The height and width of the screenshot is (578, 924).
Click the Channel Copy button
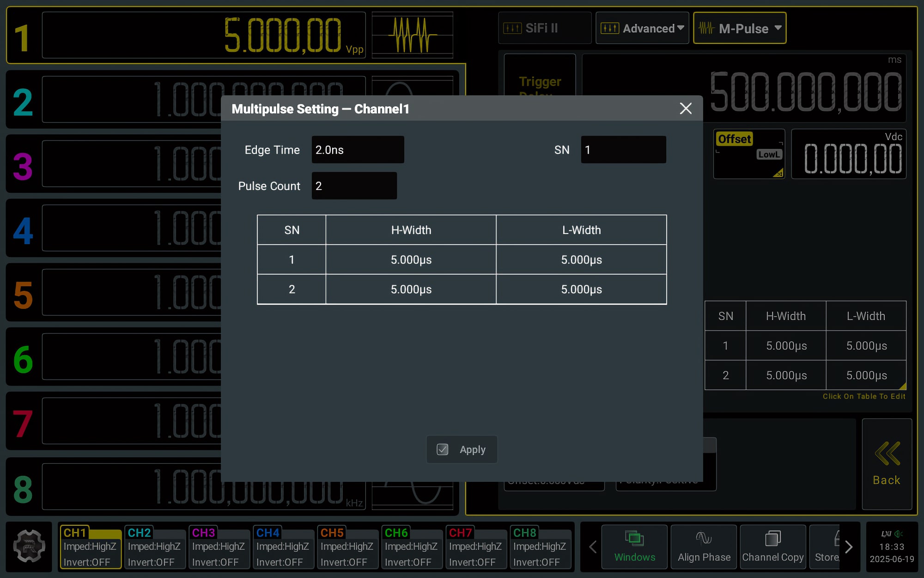773,547
